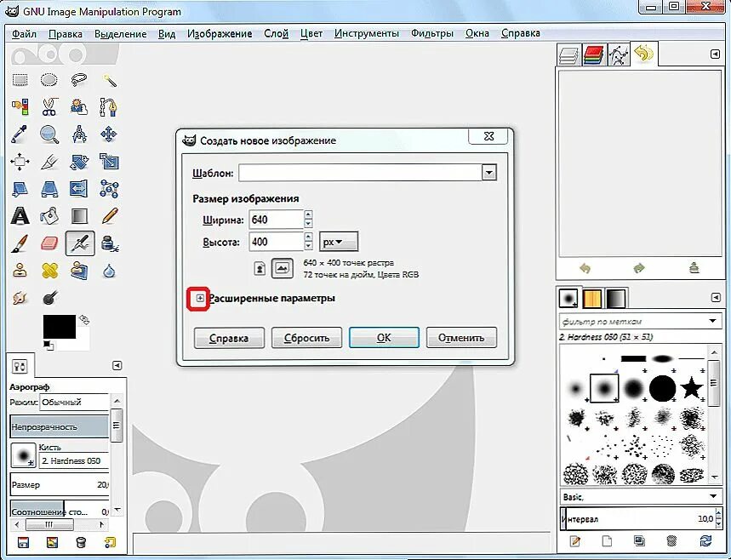Open the Инструменты menu

pyautogui.click(x=367, y=33)
